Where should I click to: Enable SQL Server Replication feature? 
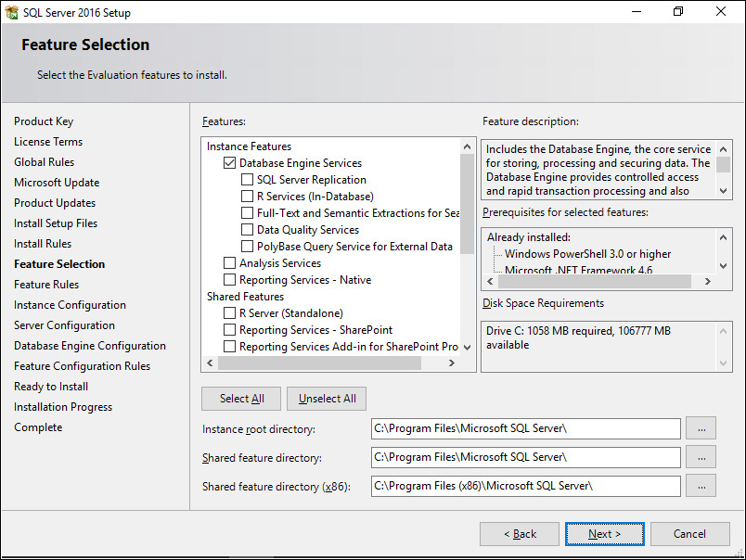(247, 180)
